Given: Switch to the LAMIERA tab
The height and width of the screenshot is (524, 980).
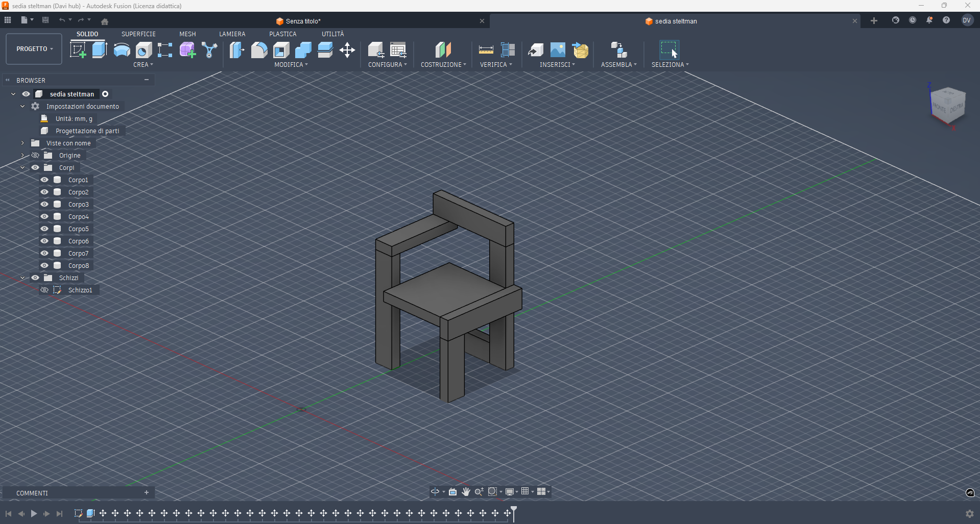Looking at the screenshot, I should [x=232, y=34].
